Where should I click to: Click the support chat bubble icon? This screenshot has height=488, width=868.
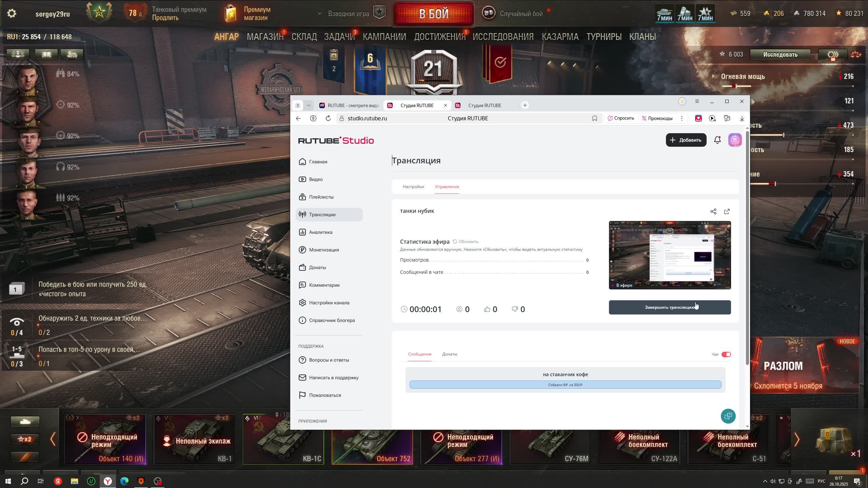pyautogui.click(x=728, y=416)
